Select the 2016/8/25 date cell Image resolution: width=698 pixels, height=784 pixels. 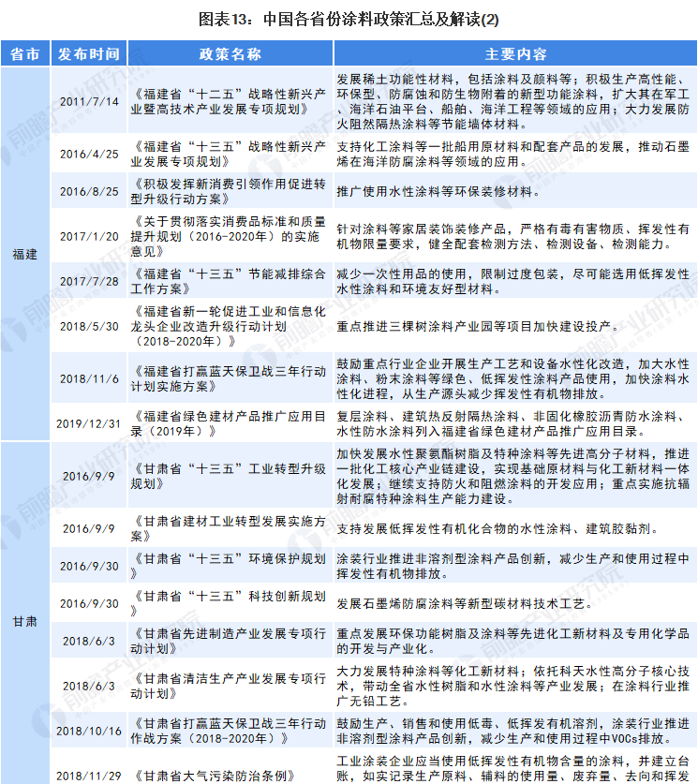pos(88,191)
